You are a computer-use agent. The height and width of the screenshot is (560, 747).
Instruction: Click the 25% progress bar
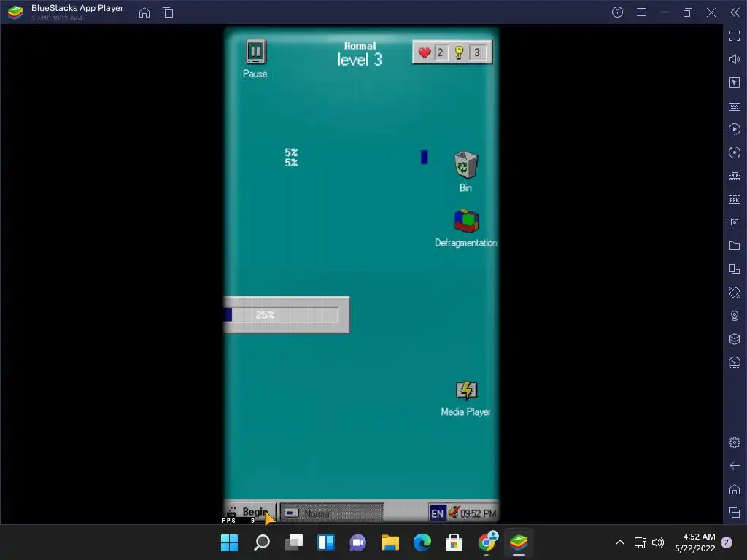click(x=282, y=315)
